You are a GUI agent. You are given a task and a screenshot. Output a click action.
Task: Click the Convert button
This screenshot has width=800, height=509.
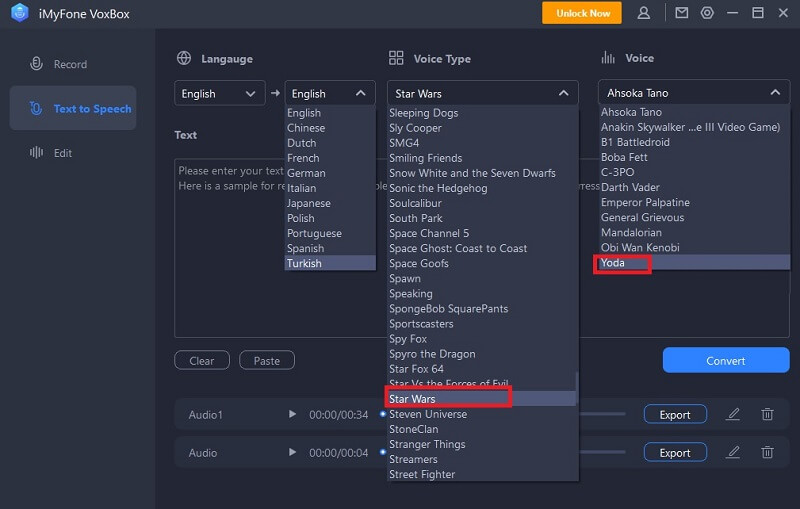(726, 361)
